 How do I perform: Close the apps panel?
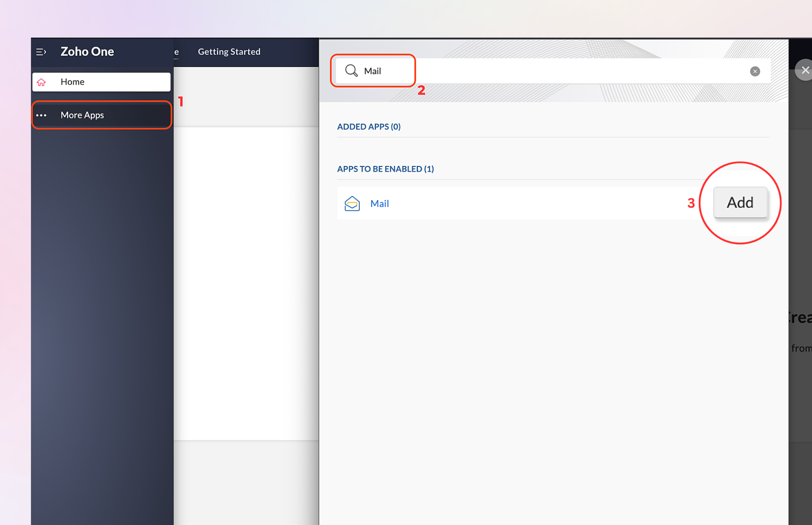pyautogui.click(x=805, y=70)
